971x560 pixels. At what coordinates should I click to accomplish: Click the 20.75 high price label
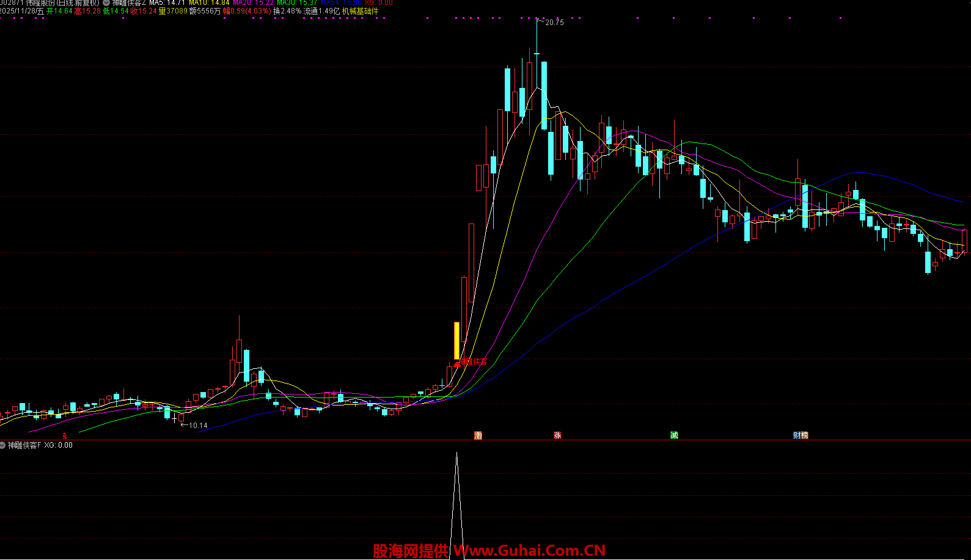click(x=554, y=23)
